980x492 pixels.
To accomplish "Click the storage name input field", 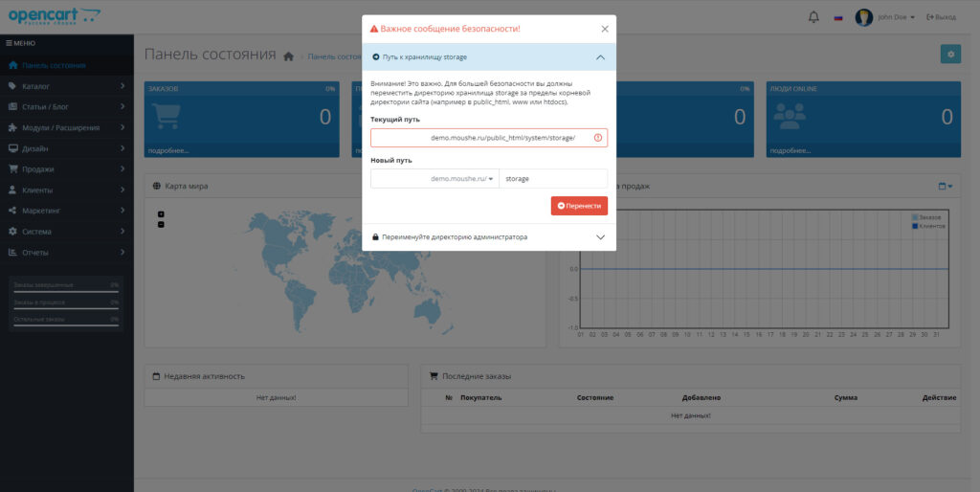I will [x=553, y=179].
